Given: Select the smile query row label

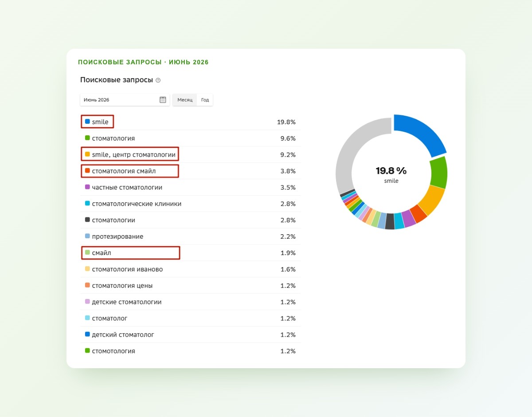Looking at the screenshot, I should (100, 122).
